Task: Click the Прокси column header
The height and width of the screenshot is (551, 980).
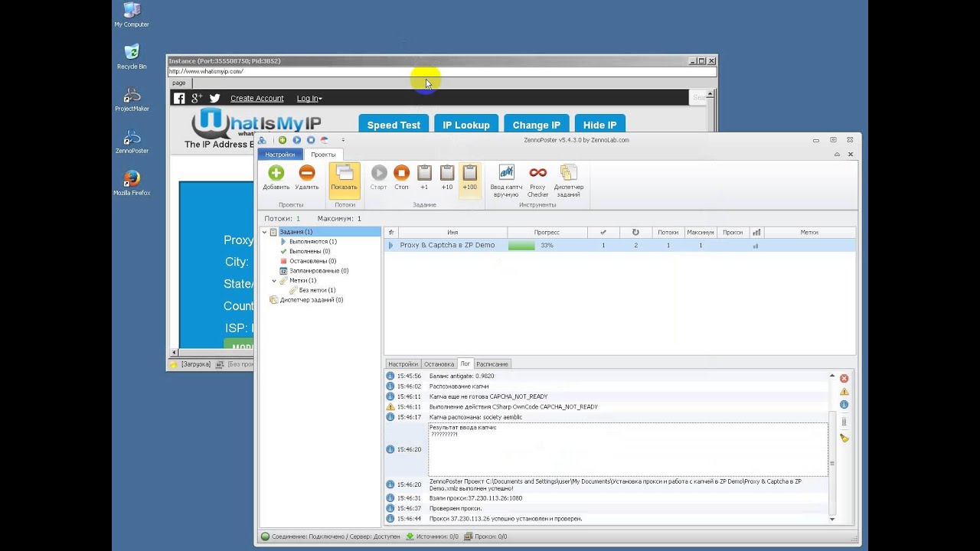Action: coord(733,233)
